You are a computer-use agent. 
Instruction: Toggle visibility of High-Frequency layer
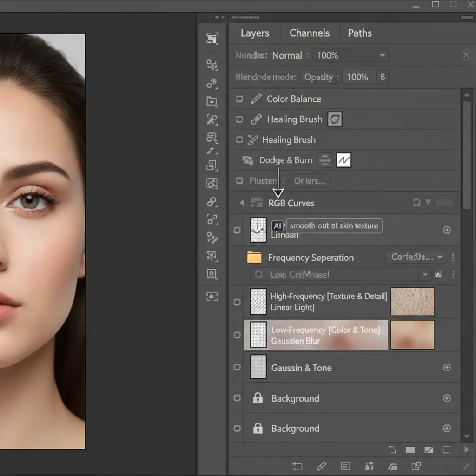click(x=237, y=302)
